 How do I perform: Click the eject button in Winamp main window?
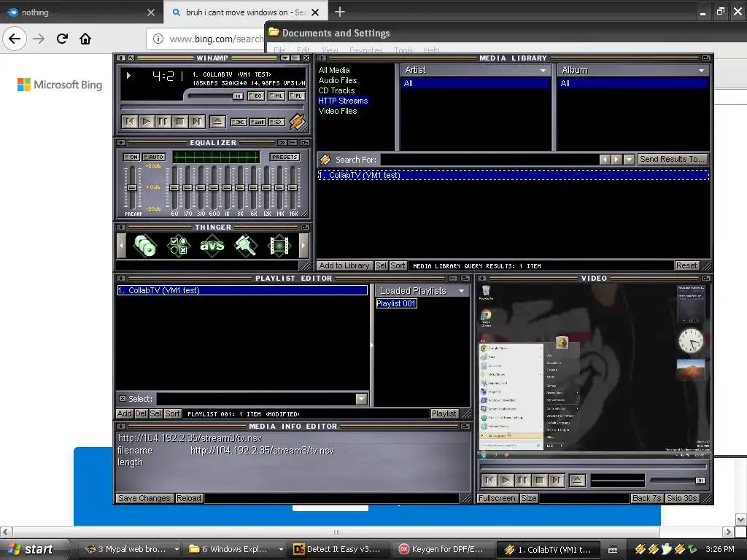[x=217, y=122]
